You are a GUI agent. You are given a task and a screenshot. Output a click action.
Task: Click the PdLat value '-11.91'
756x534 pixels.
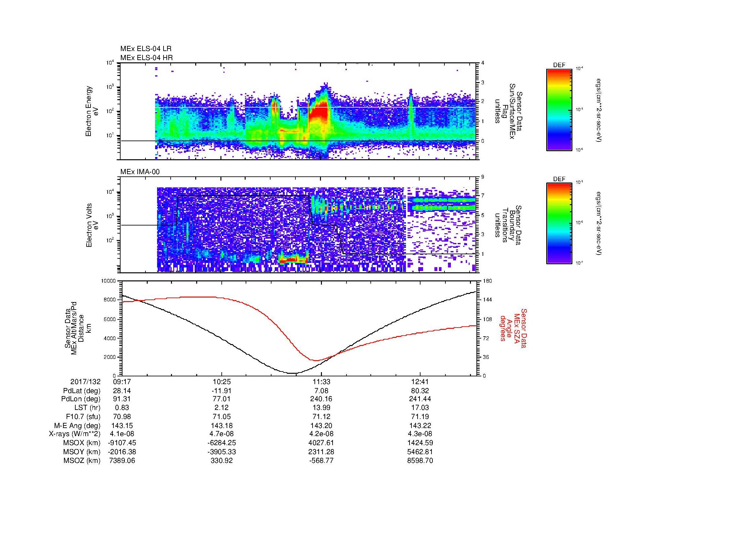(222, 391)
